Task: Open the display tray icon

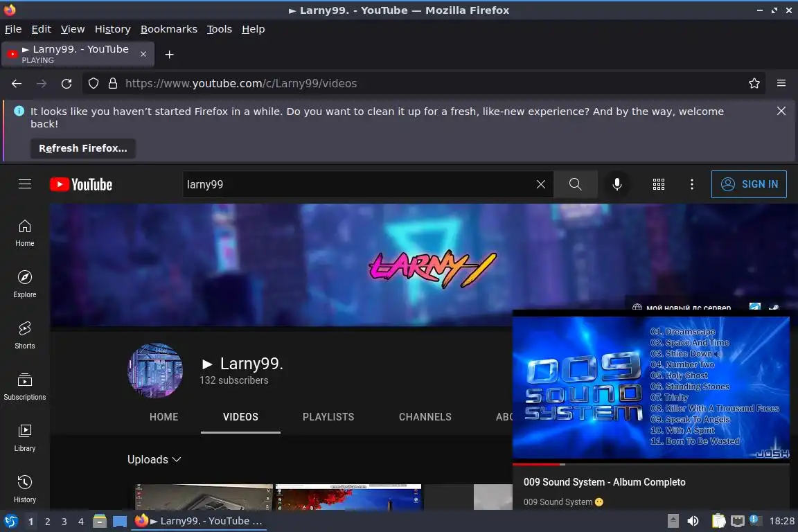Action: coord(737,521)
